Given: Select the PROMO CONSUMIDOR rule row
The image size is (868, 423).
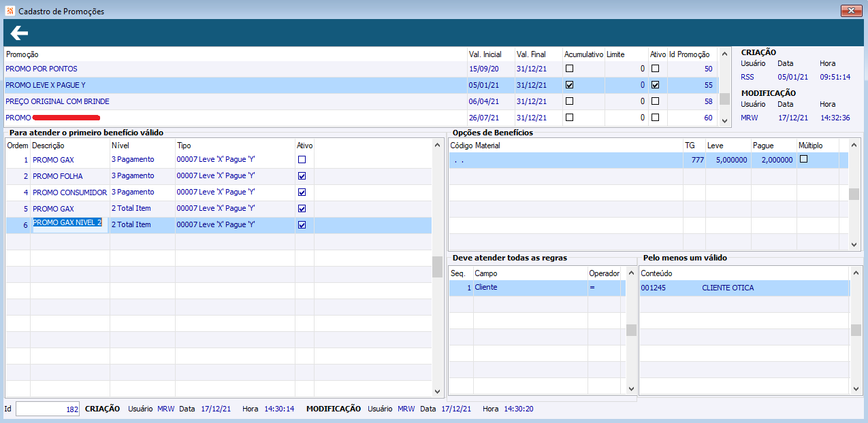Looking at the screenshot, I should click(x=219, y=192).
